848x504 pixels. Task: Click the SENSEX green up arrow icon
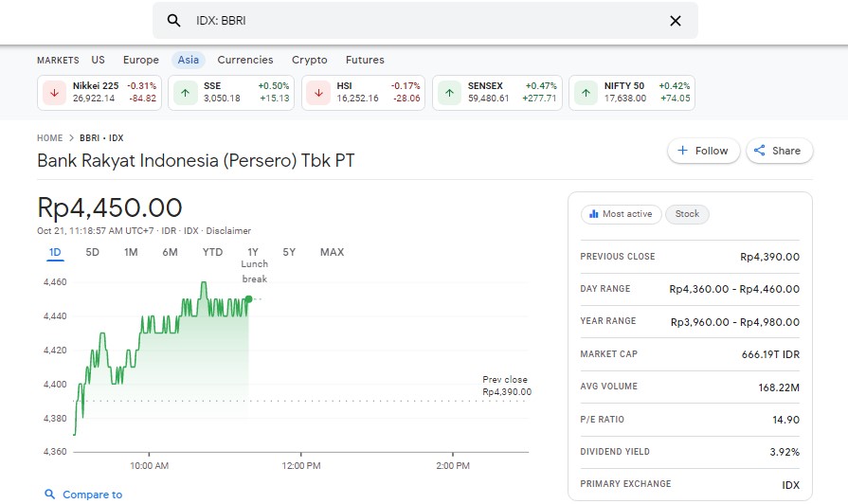(x=449, y=93)
